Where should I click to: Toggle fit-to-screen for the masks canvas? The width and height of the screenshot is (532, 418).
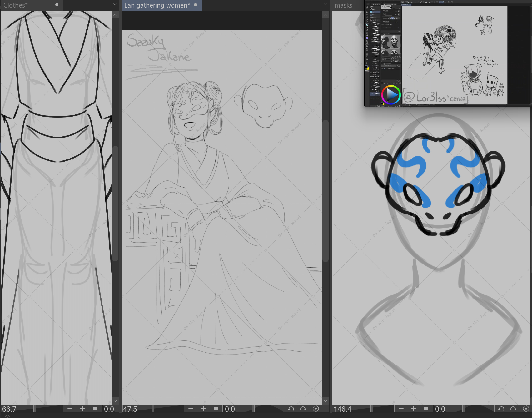[426, 409]
